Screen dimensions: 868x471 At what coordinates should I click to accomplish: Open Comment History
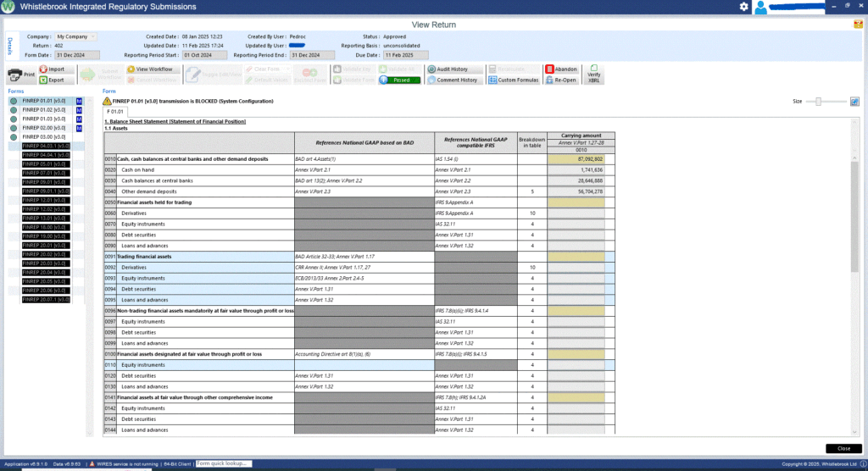[x=456, y=80]
